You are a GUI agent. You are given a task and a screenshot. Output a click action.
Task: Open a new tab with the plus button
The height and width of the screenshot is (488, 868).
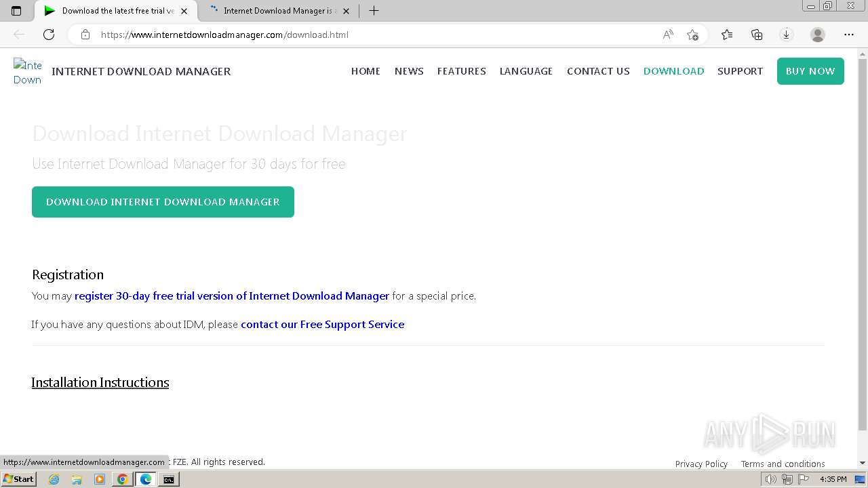click(x=374, y=11)
